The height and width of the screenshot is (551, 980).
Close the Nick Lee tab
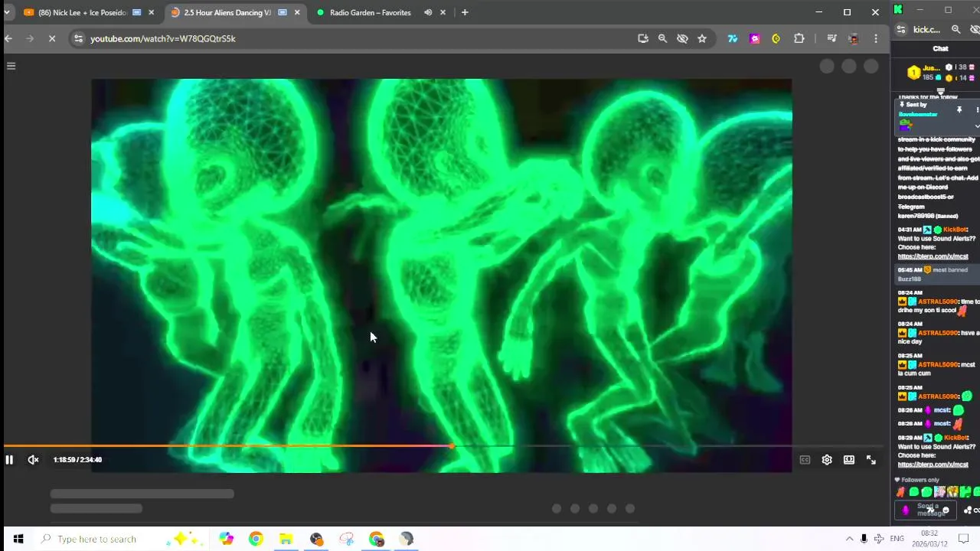[151, 12]
